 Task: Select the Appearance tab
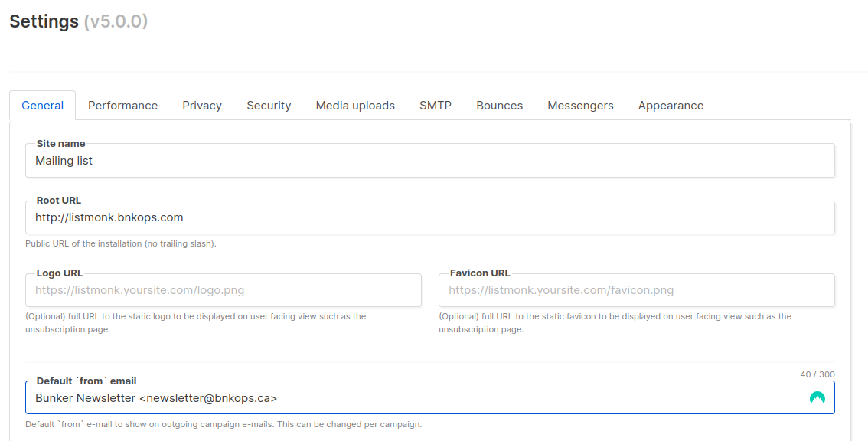[x=671, y=105]
